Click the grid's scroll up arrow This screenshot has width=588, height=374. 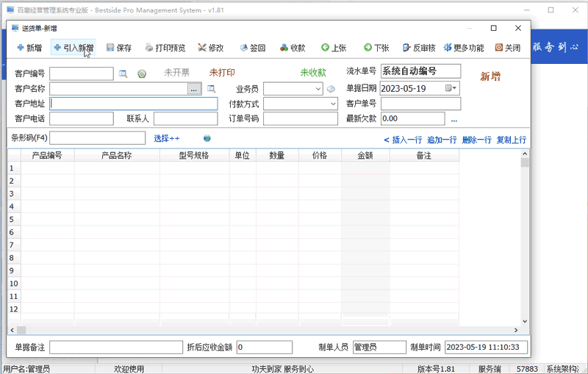[525, 154]
